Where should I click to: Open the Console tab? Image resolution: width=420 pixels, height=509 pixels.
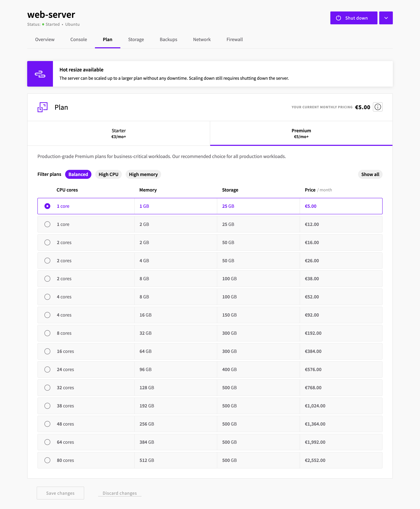click(x=79, y=39)
